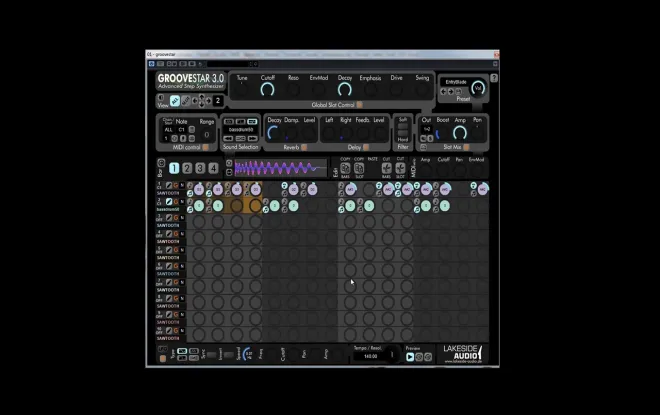The height and width of the screenshot is (415, 660).
Task: Click the preset save disk icon
Action: (x=458, y=91)
